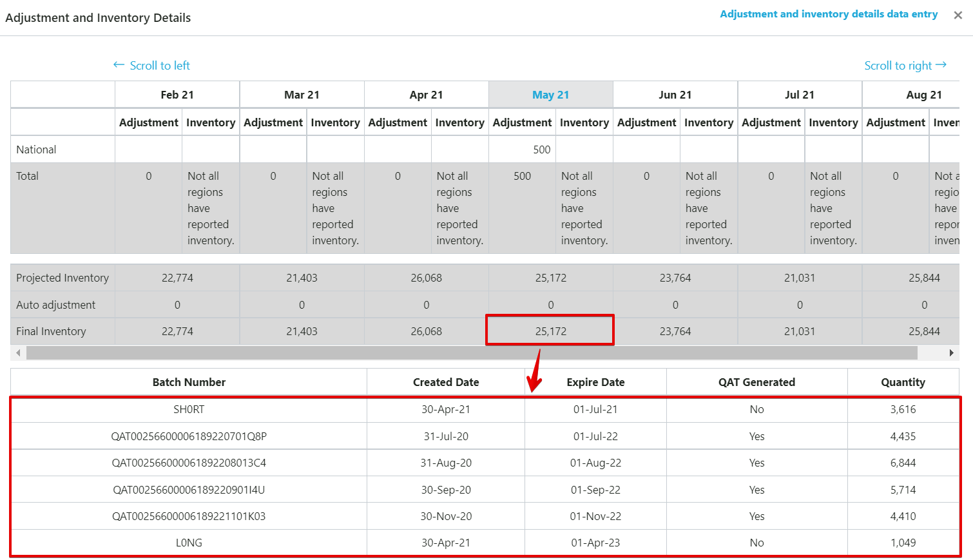Click the Adjustment subheader under May 21
The image size is (973, 560).
click(x=523, y=122)
